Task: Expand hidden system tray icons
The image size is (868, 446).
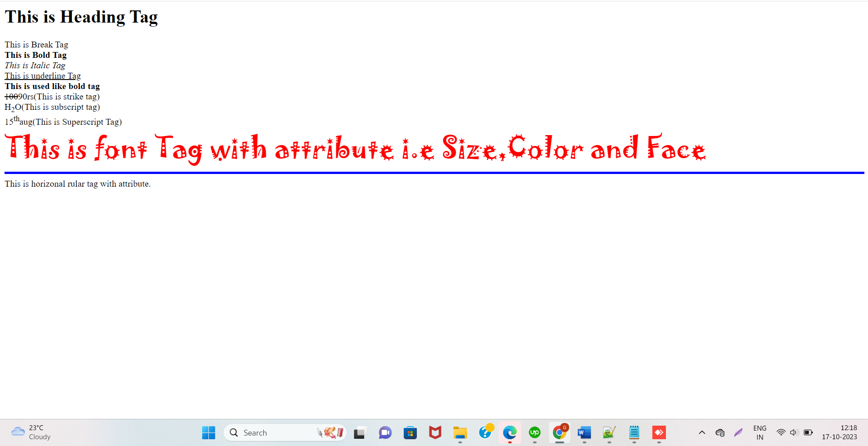Action: pos(701,432)
